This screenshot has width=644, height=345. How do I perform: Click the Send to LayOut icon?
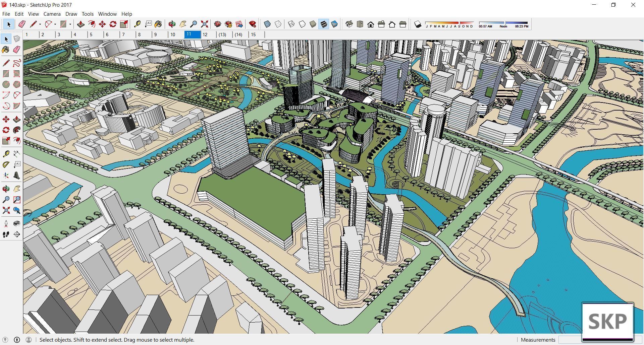(x=239, y=24)
